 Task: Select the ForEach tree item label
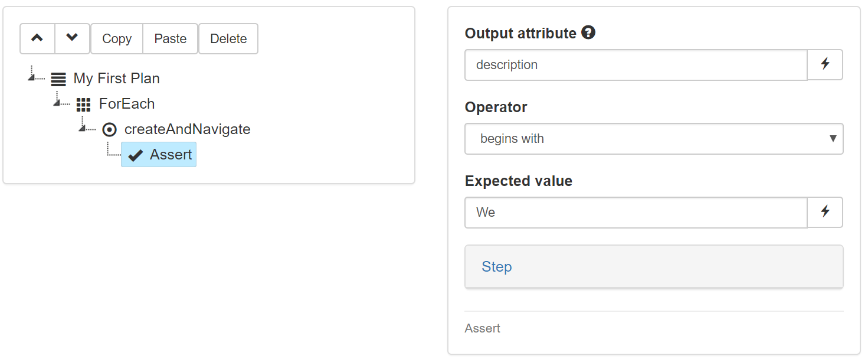pyautogui.click(x=127, y=104)
